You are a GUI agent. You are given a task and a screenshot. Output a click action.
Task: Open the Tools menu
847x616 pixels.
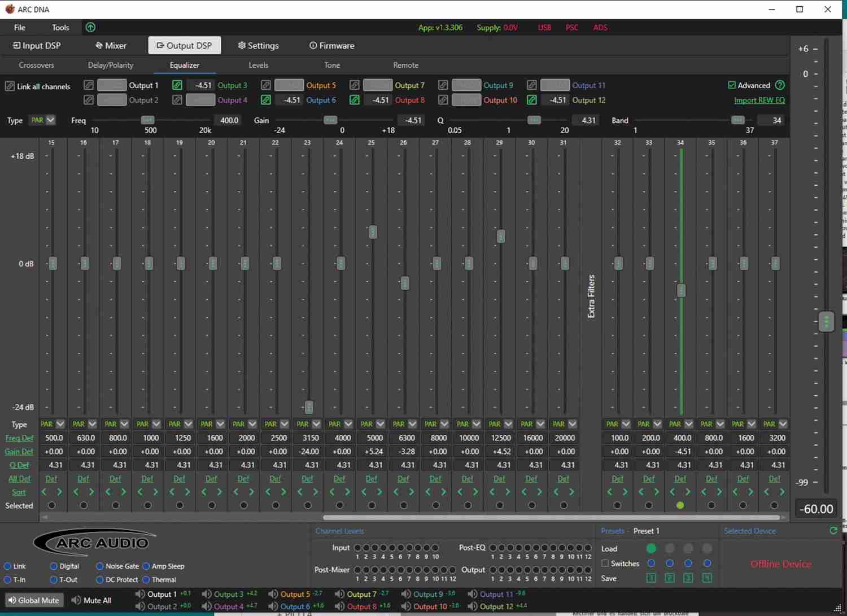point(60,27)
